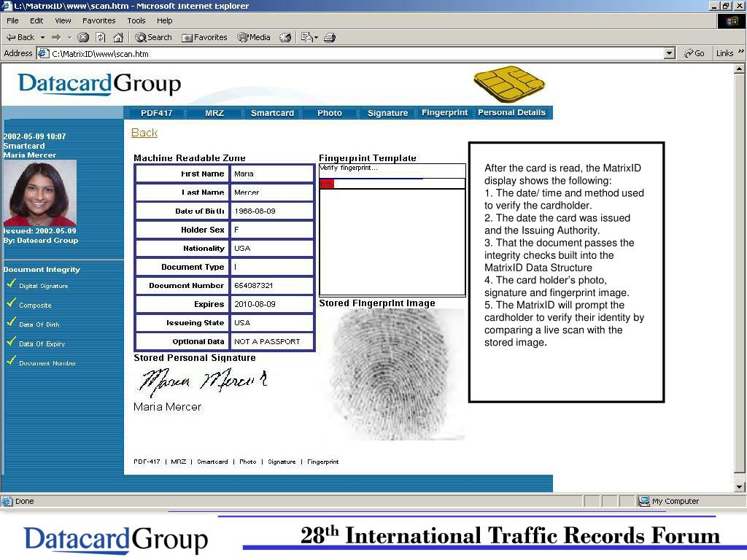The image size is (747, 560).
Task: Print the page with the Print icon
Action: pos(330,37)
